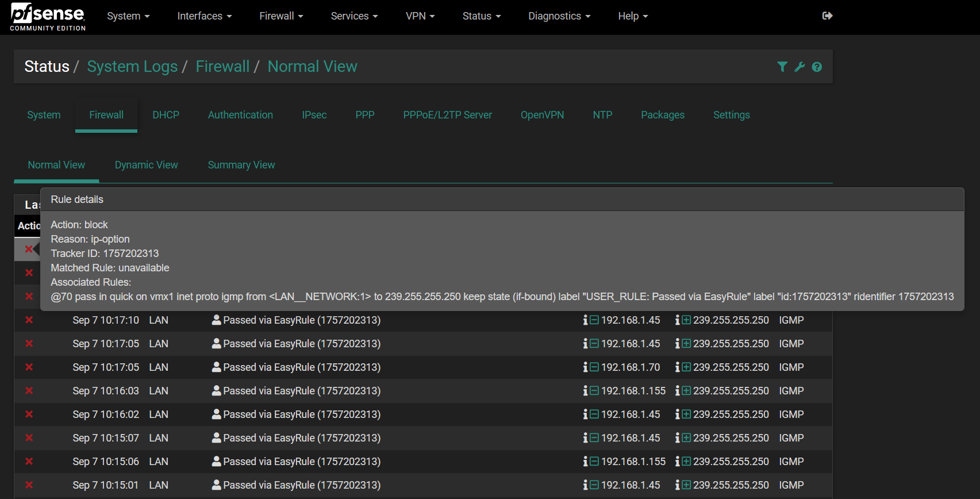
Task: Click block-source minus icon beside 192.168.1.70
Action: [594, 367]
